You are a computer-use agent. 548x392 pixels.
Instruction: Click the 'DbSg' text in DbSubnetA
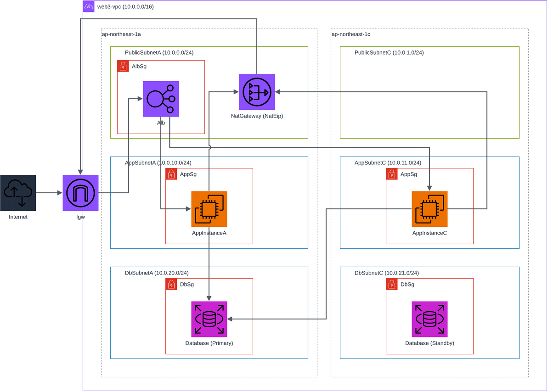(x=187, y=285)
